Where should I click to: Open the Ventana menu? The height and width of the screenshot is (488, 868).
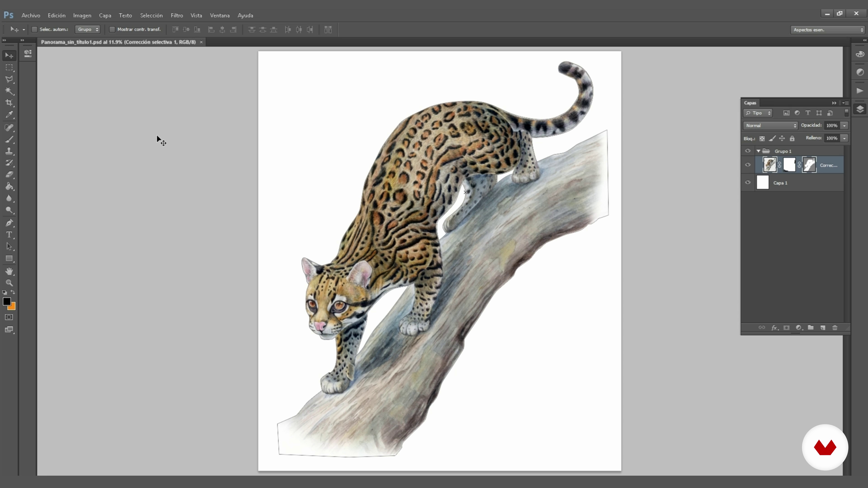[x=220, y=16]
